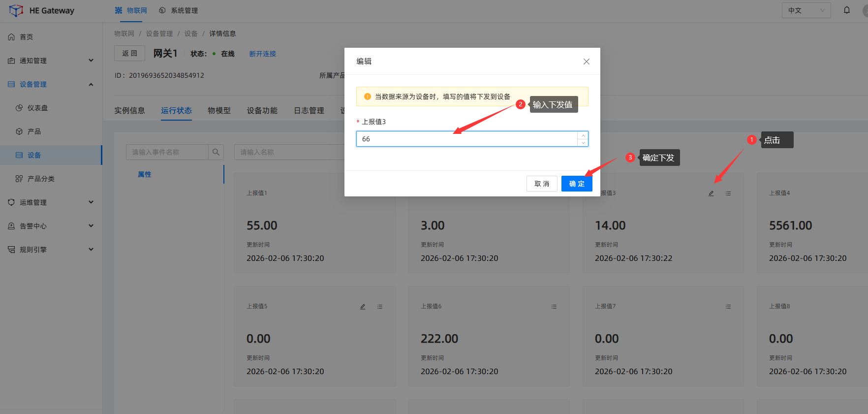The width and height of the screenshot is (868, 414).
Task: Open the 中文 language dropdown
Action: (x=806, y=10)
